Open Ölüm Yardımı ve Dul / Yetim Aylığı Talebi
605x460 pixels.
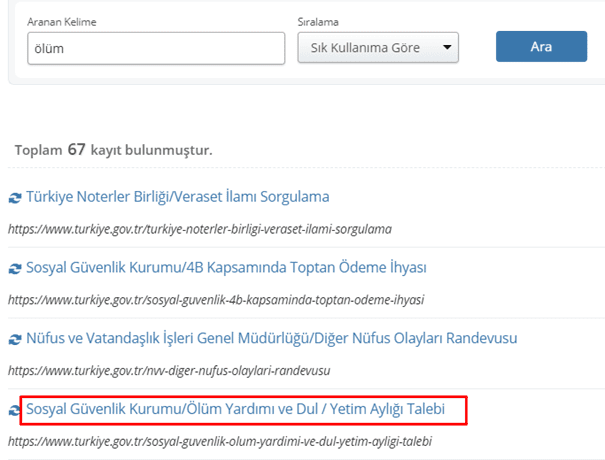[244, 409]
